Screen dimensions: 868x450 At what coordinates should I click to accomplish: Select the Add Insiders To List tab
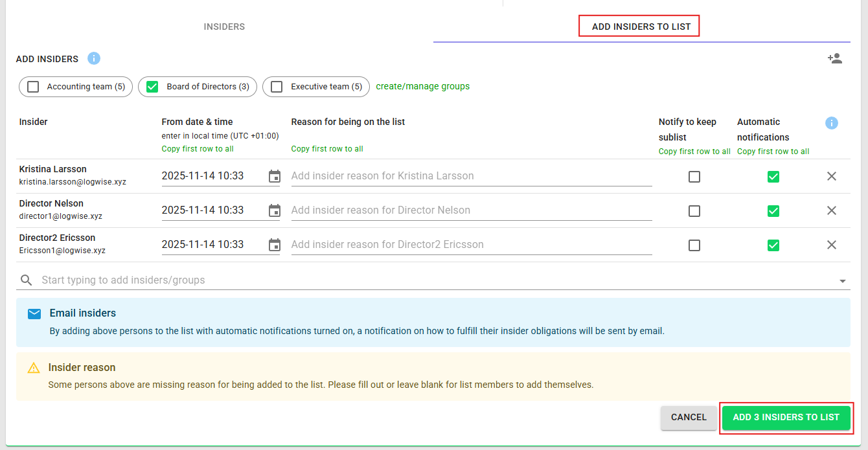tap(641, 27)
